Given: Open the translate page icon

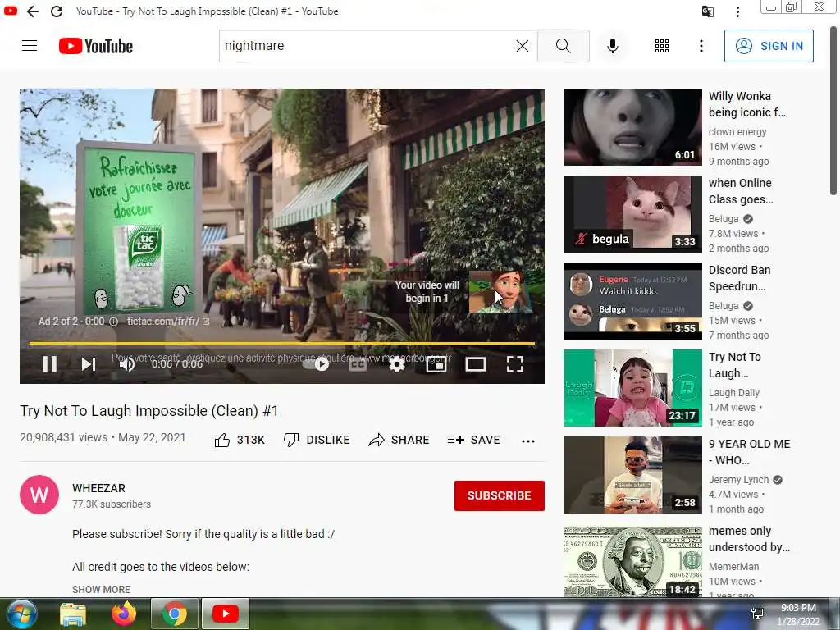Looking at the screenshot, I should click(708, 11).
